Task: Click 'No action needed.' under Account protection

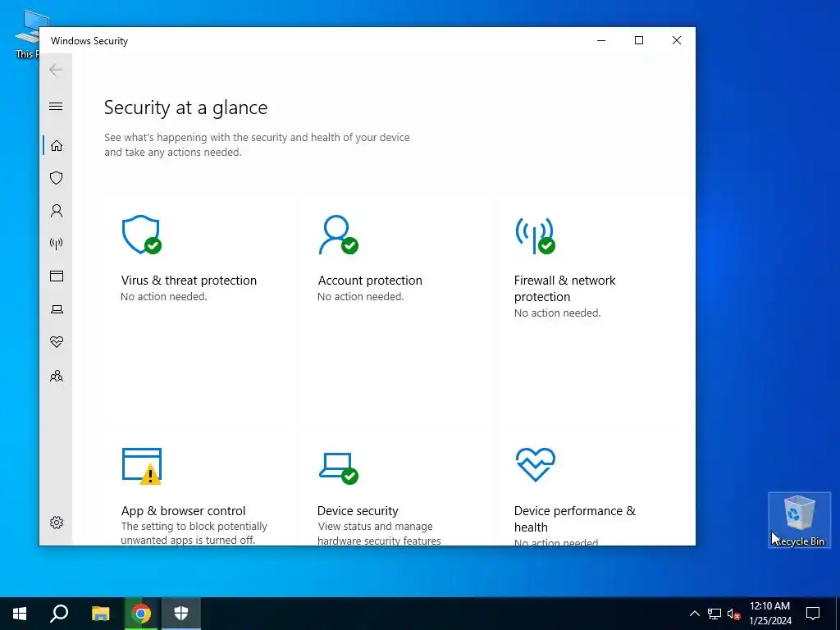Action: click(361, 297)
